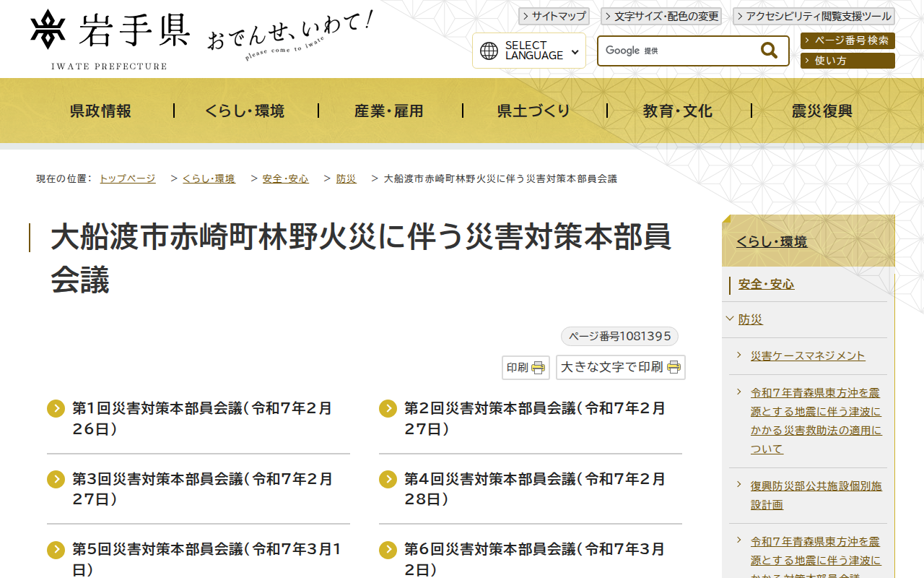Click arrow icon beside 第4回災害対策本部員会議
Screen dimensions: 924x578
(x=388, y=479)
